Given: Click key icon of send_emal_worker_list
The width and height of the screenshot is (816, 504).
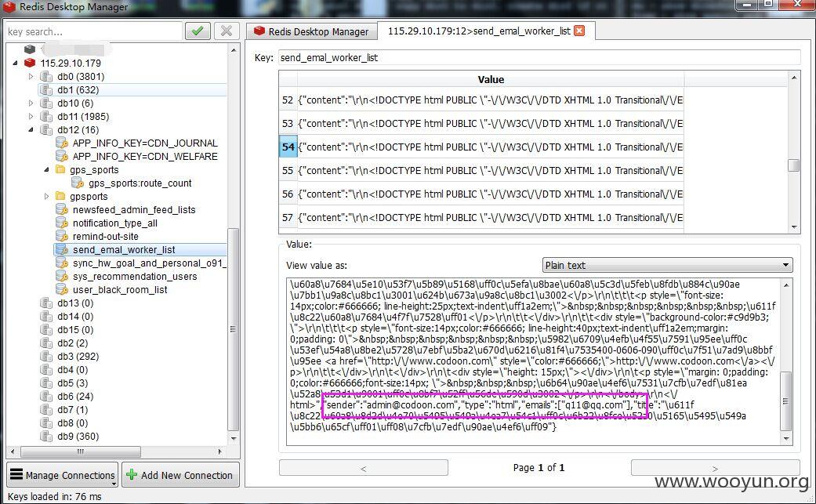Looking at the screenshot, I should (62, 250).
